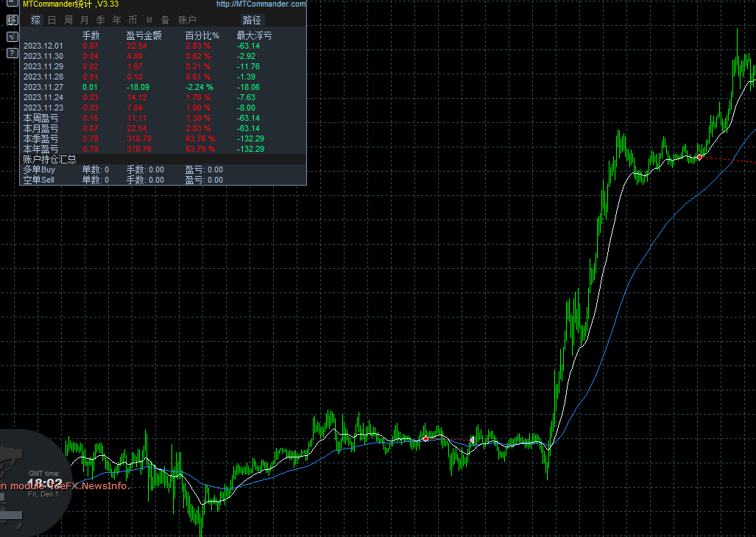Image resolution: width=756 pixels, height=537 pixels.
Task: Click the 本周盈亏 row label
Action: pos(41,118)
